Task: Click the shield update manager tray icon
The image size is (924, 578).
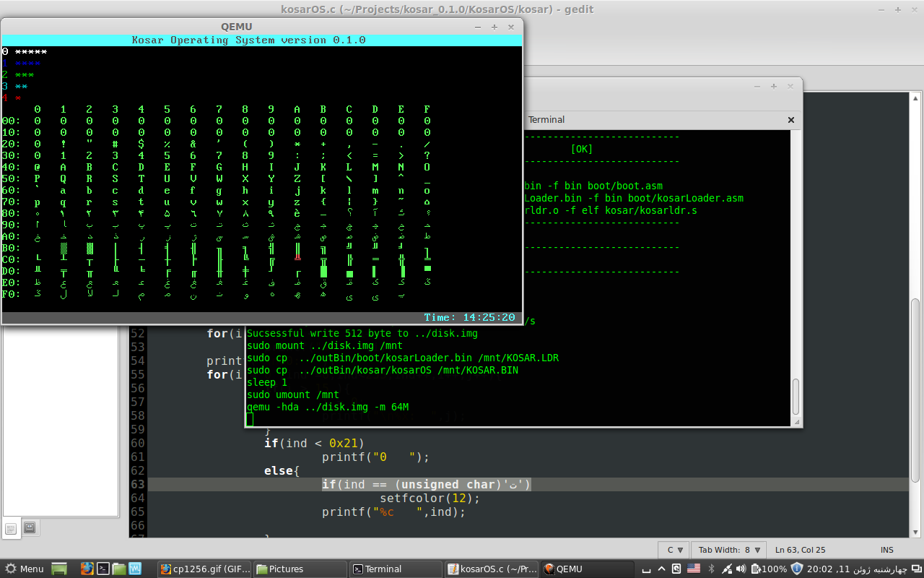Action: 797,569
